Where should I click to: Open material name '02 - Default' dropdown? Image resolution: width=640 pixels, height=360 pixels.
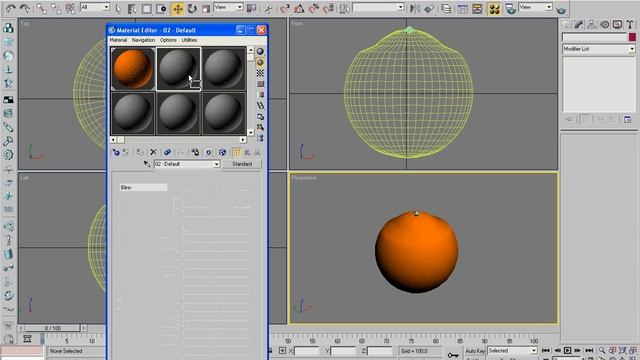pos(187,164)
